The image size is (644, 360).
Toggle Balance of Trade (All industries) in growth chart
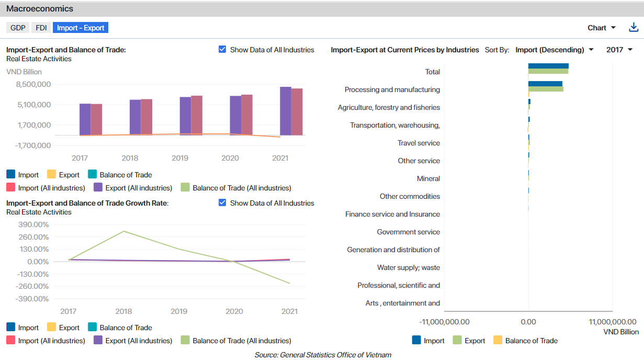point(186,341)
